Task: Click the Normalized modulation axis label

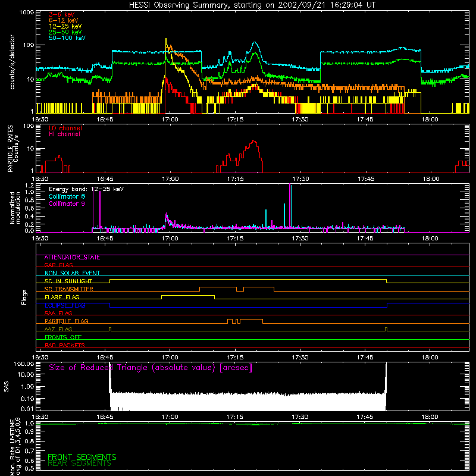Action: (15, 208)
